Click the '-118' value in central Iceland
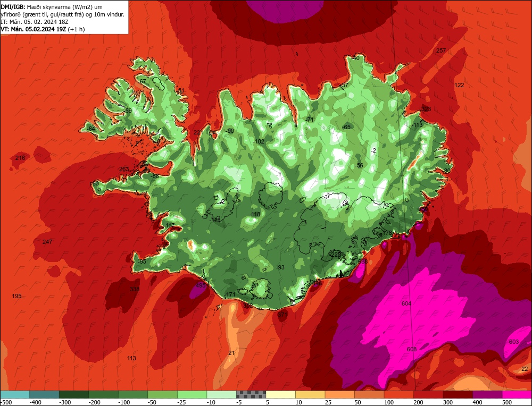532x406 pixels. click(x=255, y=214)
